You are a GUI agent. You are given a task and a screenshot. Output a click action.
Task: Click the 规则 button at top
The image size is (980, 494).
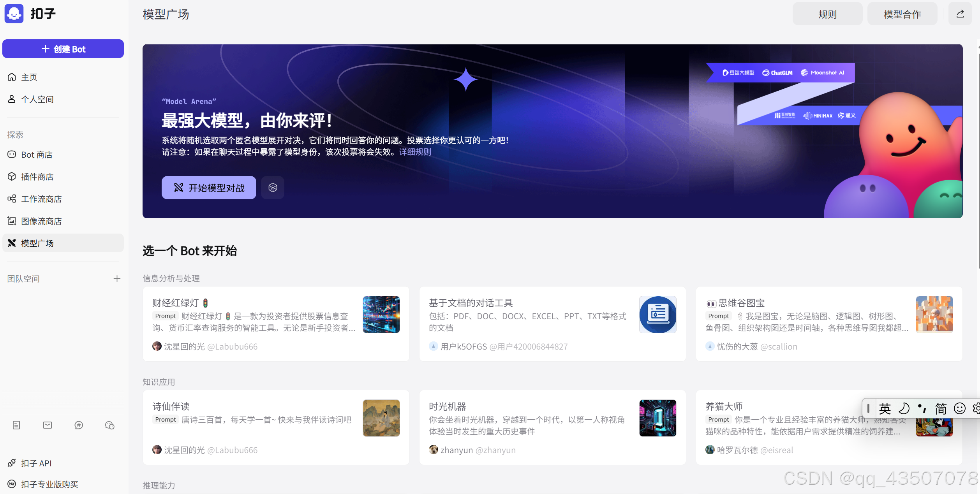(827, 14)
